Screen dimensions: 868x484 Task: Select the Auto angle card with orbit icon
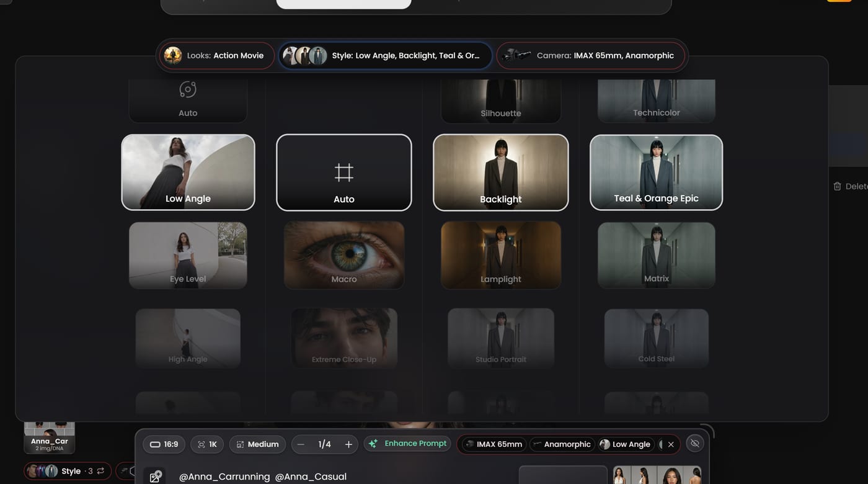(188, 101)
